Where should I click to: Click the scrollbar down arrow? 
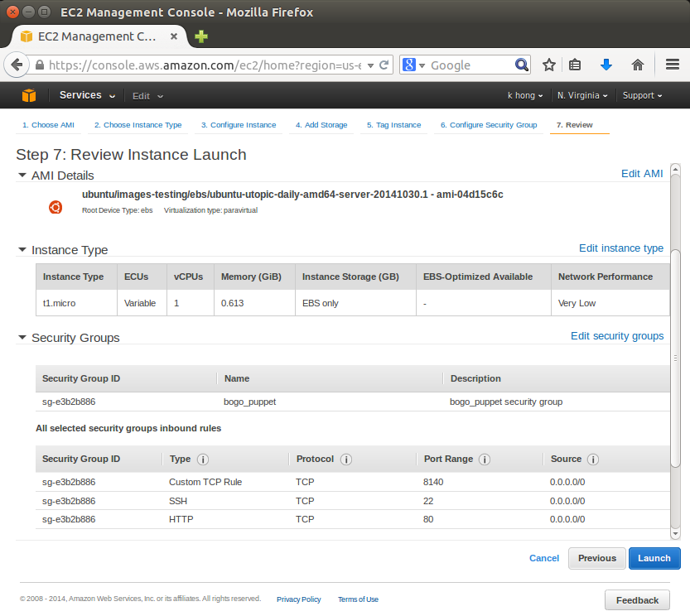click(x=675, y=534)
